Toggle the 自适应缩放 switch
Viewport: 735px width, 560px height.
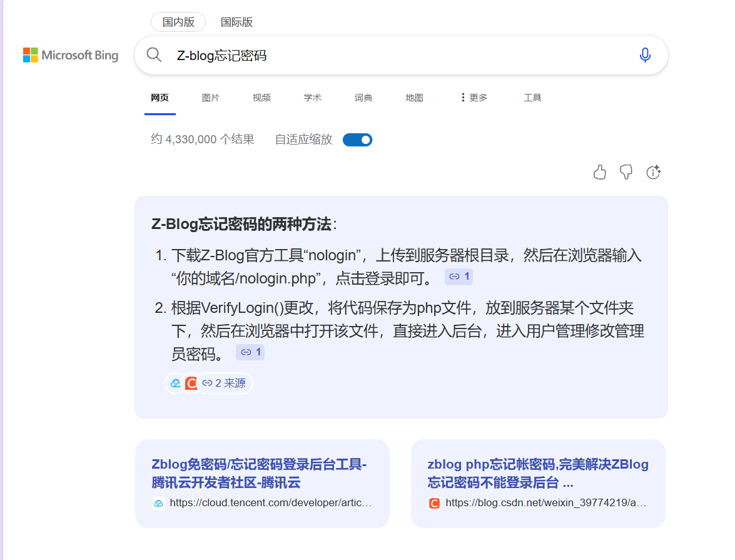click(x=357, y=140)
